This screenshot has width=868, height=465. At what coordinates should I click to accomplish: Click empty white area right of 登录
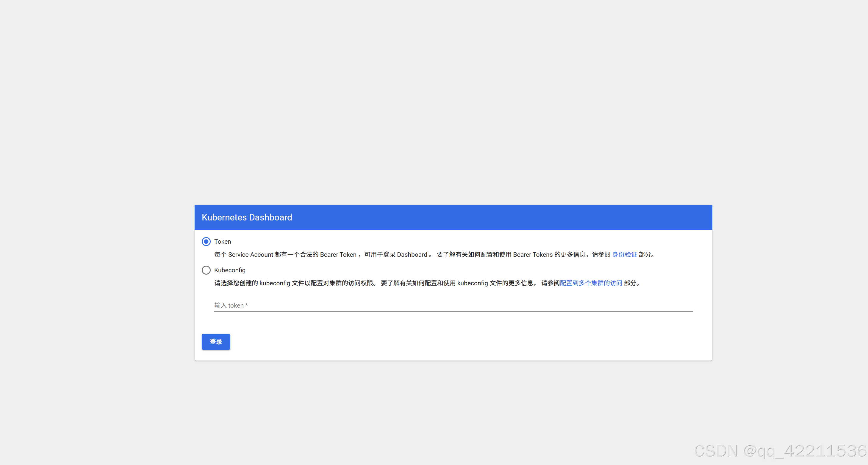(x=438, y=342)
